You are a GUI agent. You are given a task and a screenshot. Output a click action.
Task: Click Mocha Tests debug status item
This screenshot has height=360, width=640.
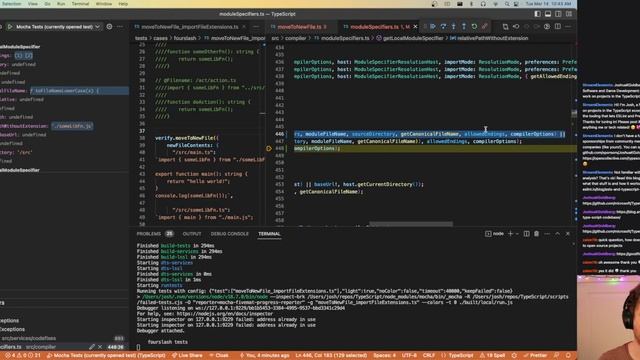(x=106, y=356)
